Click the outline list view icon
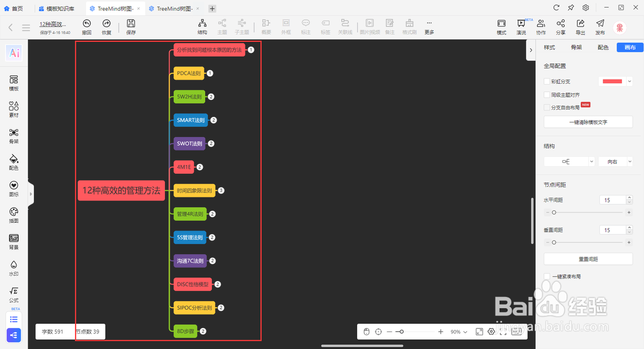The image size is (644, 349). point(14,319)
